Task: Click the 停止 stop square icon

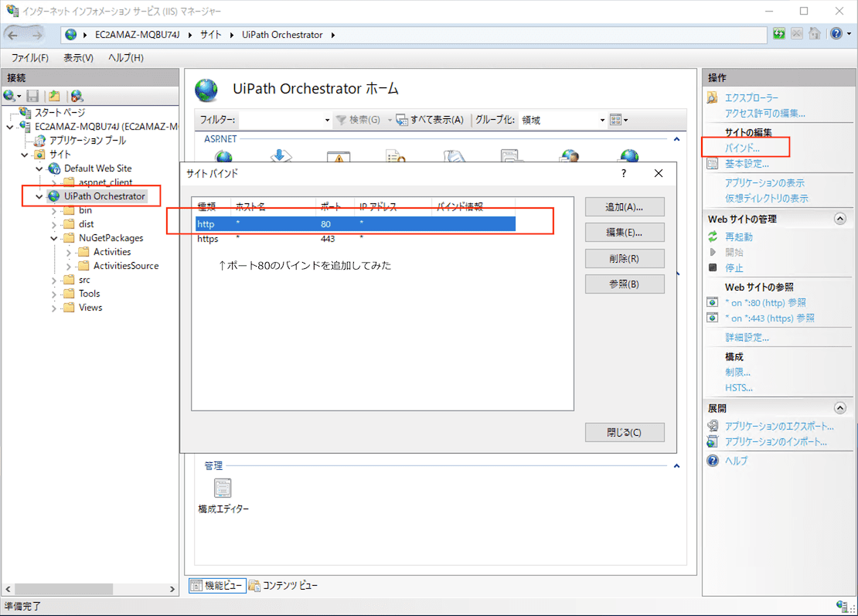Action: pyautogui.click(x=713, y=267)
